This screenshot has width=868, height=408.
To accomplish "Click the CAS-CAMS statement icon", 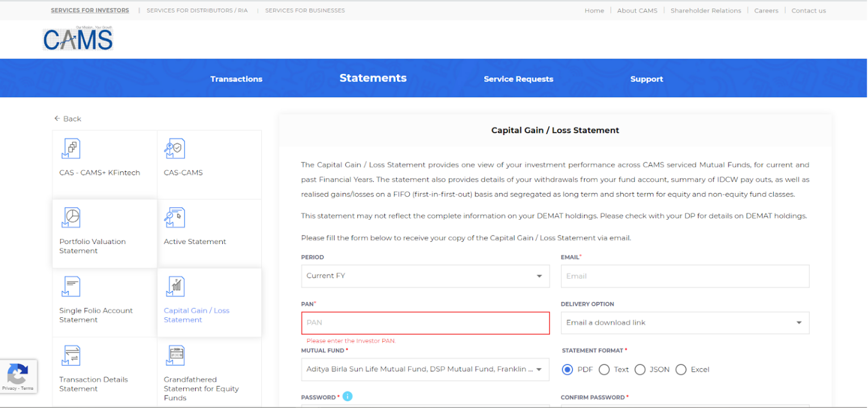I will (x=175, y=149).
